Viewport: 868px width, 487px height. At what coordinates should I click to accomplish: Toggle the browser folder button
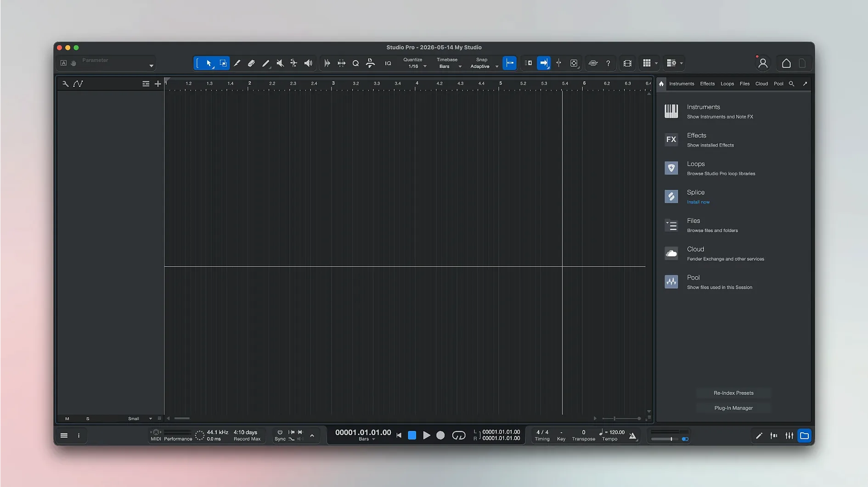[804, 436]
